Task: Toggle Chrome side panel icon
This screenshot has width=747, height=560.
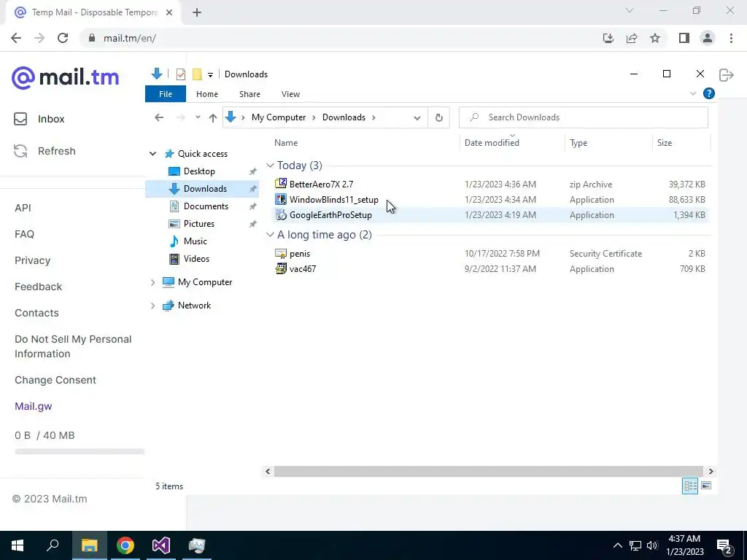Action: [x=684, y=38]
